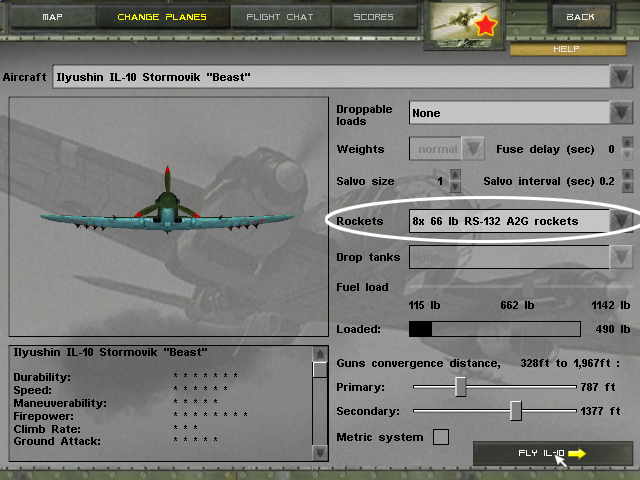Expand the Drop tanks dropdown arrow
Viewport: 640px width, 480px height.
click(621, 257)
